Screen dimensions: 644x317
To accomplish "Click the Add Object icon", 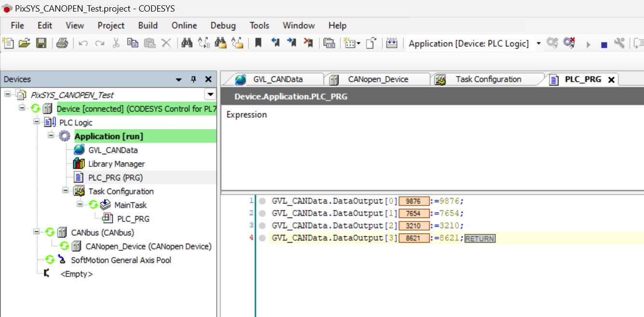I will tap(349, 43).
